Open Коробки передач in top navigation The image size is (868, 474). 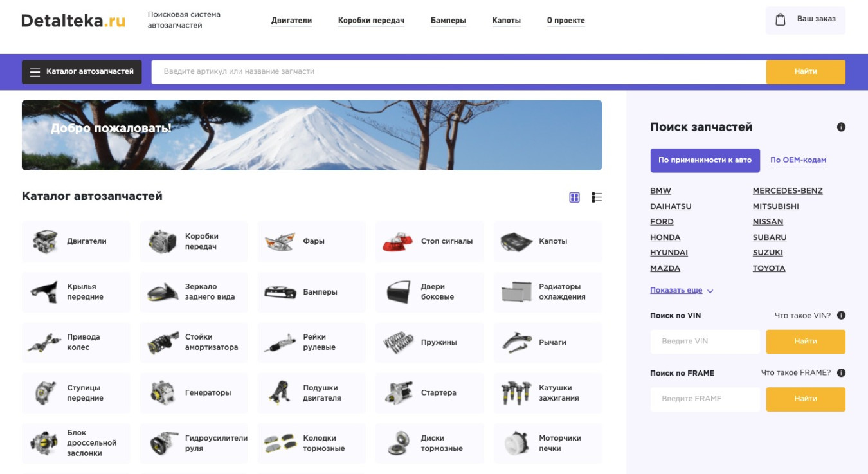[x=371, y=21]
